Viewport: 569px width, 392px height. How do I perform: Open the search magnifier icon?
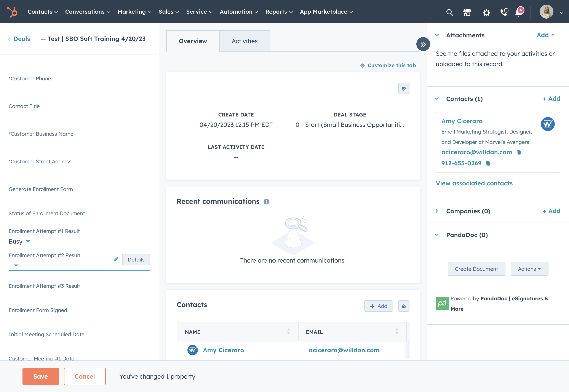click(x=450, y=12)
